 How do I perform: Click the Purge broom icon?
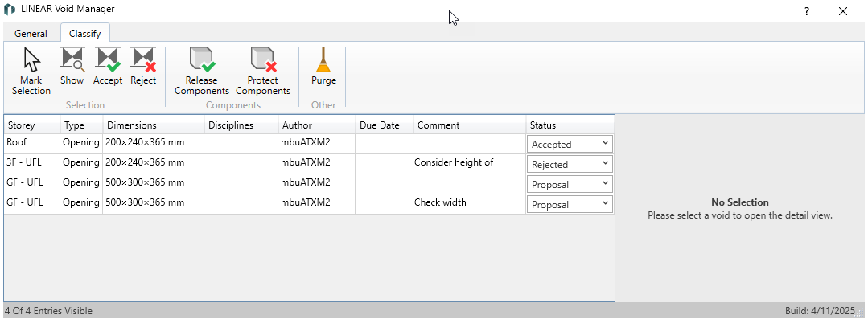(324, 59)
